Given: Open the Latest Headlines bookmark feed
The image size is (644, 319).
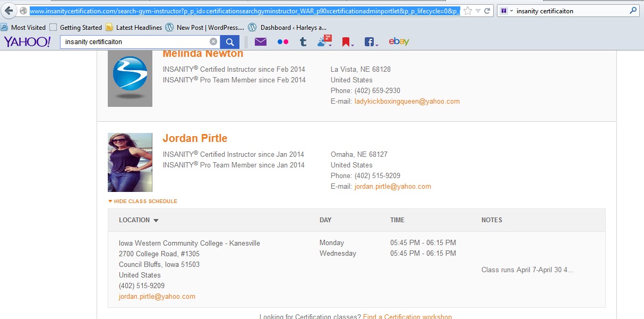Looking at the screenshot, I should click(134, 27).
